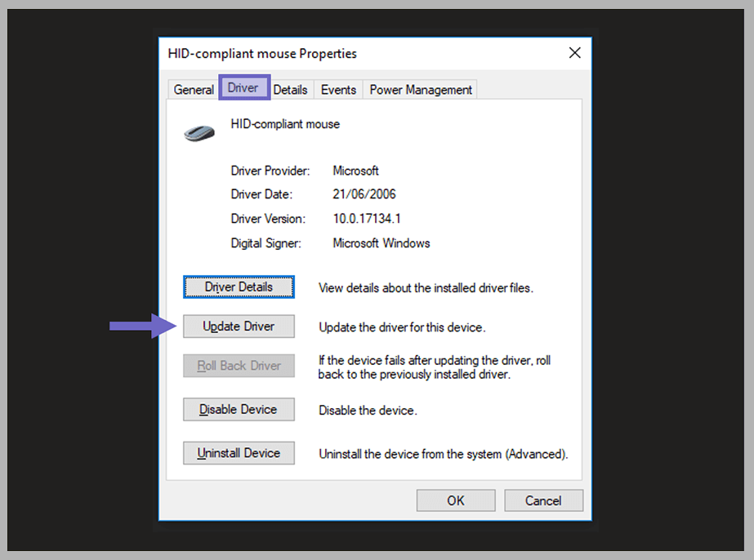
Task: Select the Details tab
Action: [291, 90]
